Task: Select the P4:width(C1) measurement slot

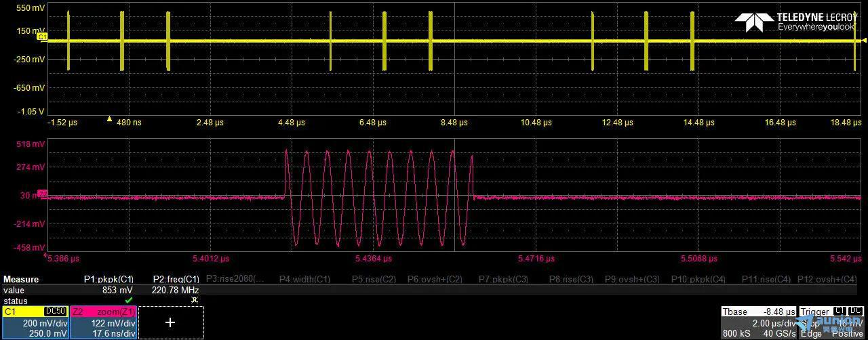Action: pyautogui.click(x=304, y=279)
